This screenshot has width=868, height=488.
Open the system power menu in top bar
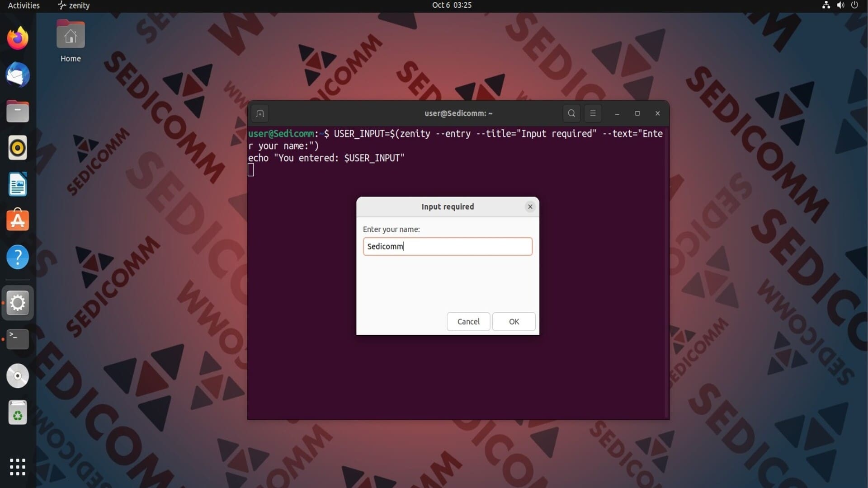[x=854, y=5]
